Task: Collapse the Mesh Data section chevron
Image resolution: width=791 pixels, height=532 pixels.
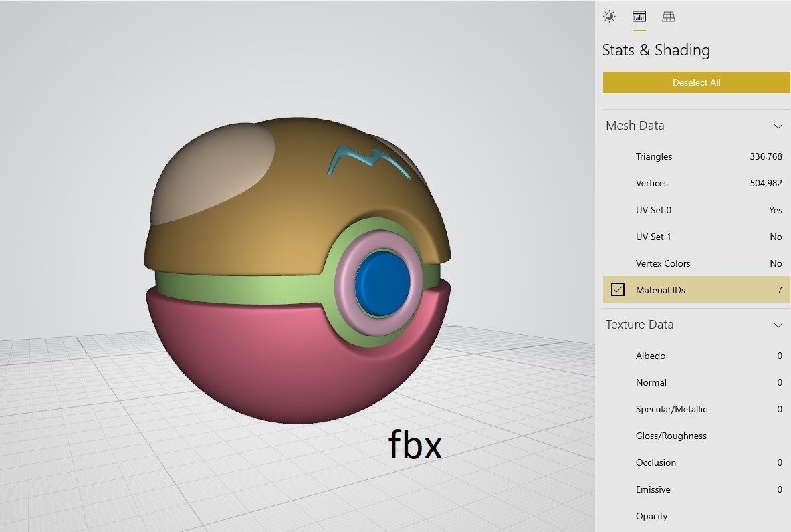Action: (x=778, y=126)
